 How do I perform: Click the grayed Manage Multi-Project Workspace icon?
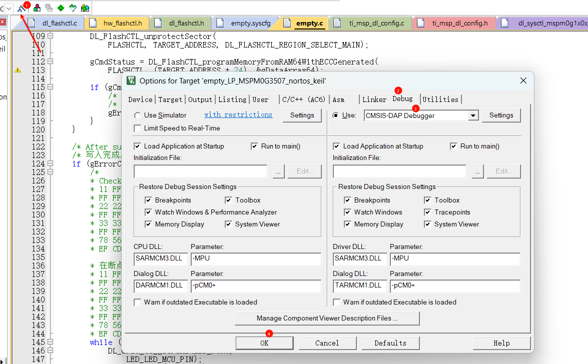49,8
